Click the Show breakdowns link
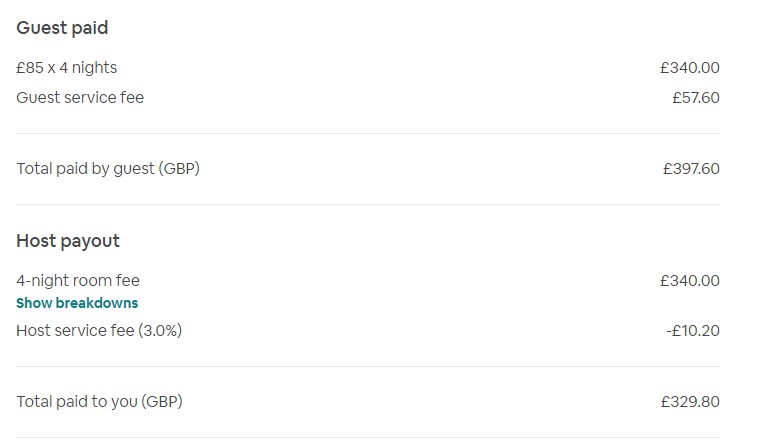Image resolution: width=763 pixels, height=448 pixels. click(x=77, y=303)
